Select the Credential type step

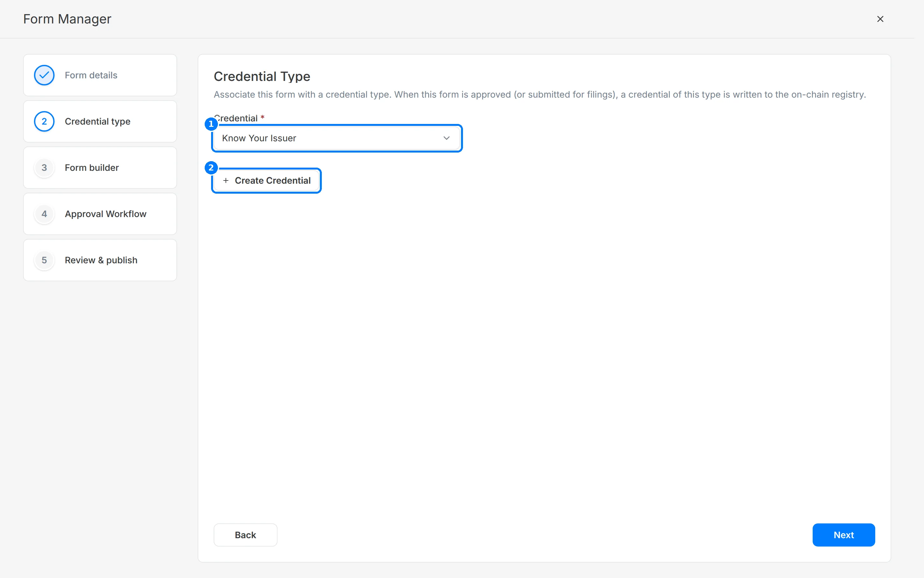pyautogui.click(x=100, y=122)
